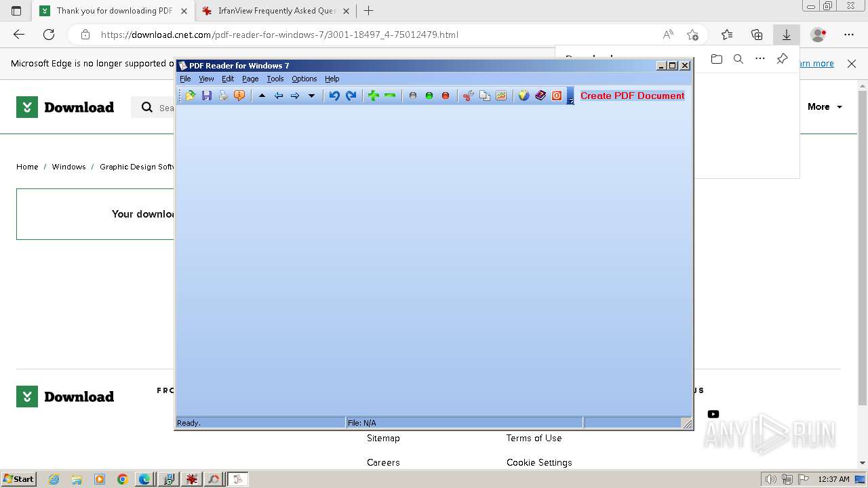Launch Chrome from the taskbar
Viewport: 868px width, 488px height.
click(122, 479)
